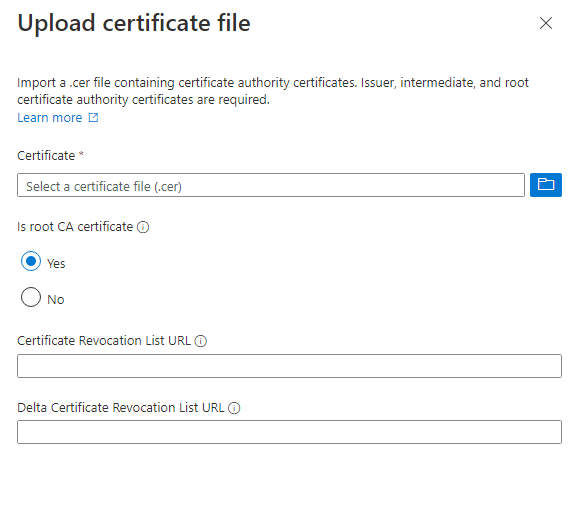Focus the Select a certificate file field
580x511 pixels.
pos(271,185)
